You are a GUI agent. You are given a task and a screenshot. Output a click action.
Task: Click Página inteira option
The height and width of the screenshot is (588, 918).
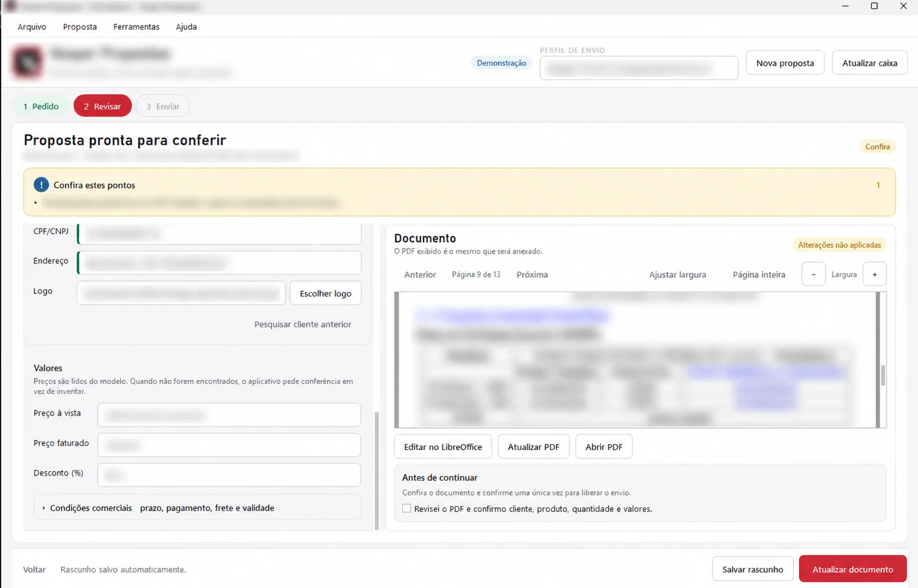tap(759, 274)
